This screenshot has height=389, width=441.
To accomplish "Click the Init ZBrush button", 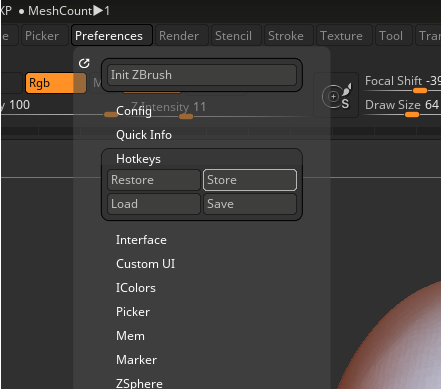I will point(202,75).
